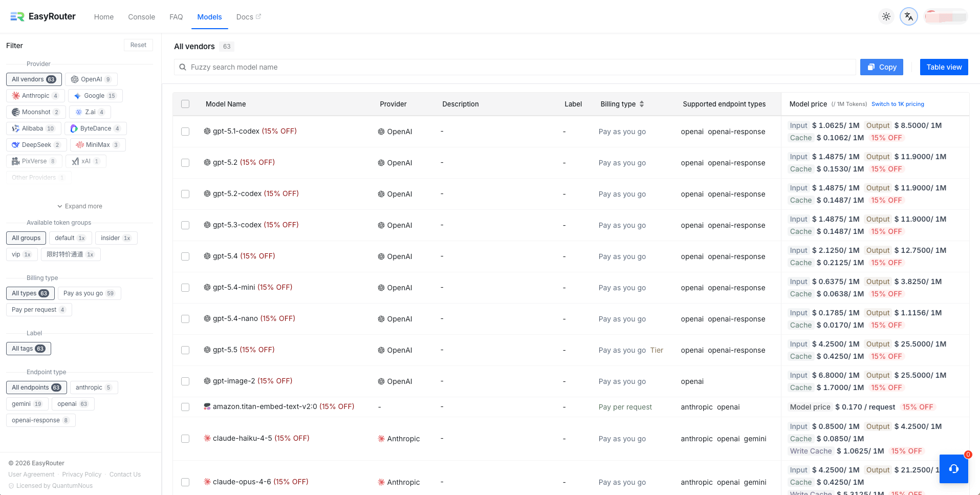Click the Anthropic icon beside claude-haiku-4-5

(207, 438)
